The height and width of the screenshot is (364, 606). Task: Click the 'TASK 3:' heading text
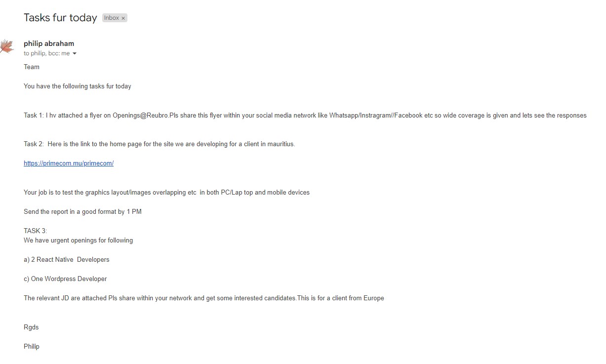coord(35,231)
